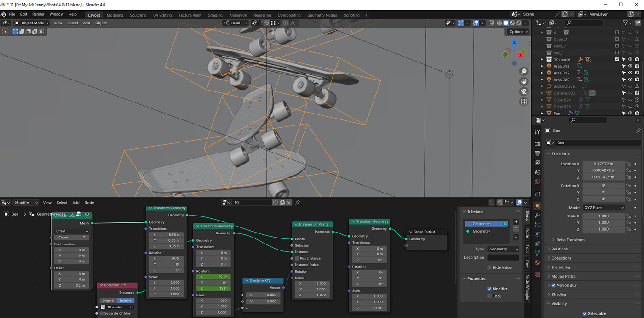Click the Location X value field

tap(603, 164)
